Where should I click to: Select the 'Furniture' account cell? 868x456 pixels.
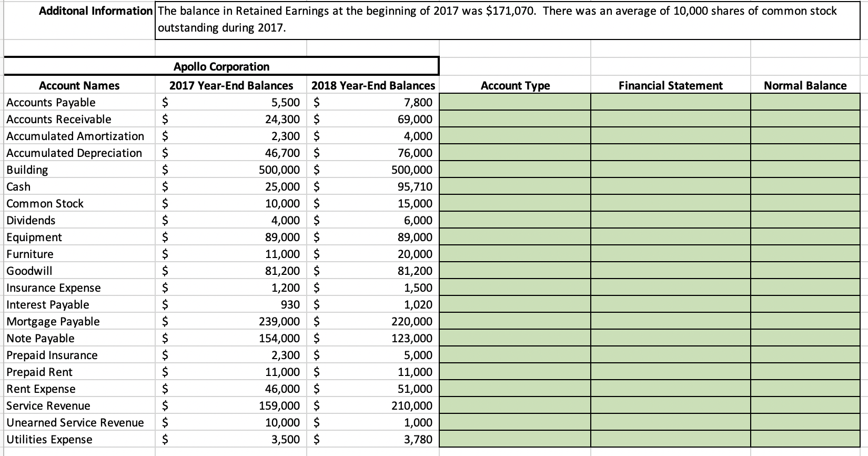(x=79, y=254)
